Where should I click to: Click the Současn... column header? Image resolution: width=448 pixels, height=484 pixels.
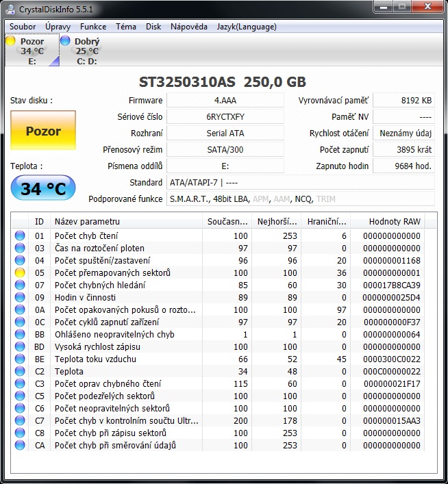[x=227, y=221]
